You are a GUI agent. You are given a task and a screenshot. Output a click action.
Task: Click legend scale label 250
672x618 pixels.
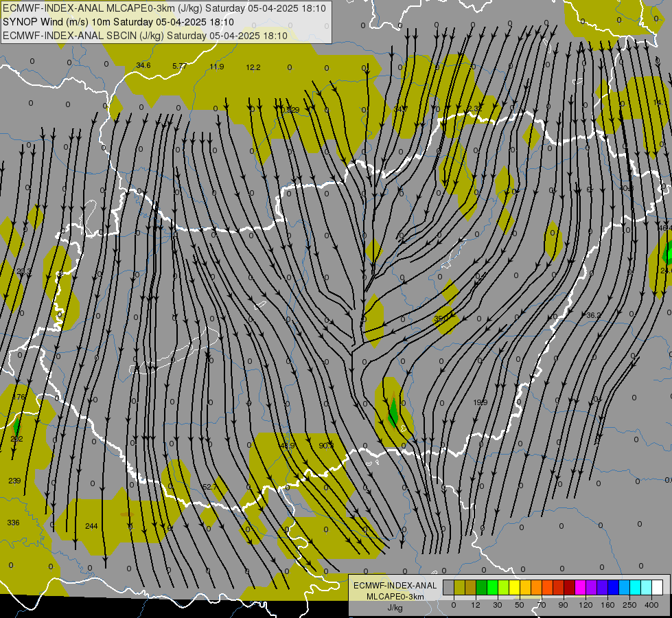click(x=629, y=605)
